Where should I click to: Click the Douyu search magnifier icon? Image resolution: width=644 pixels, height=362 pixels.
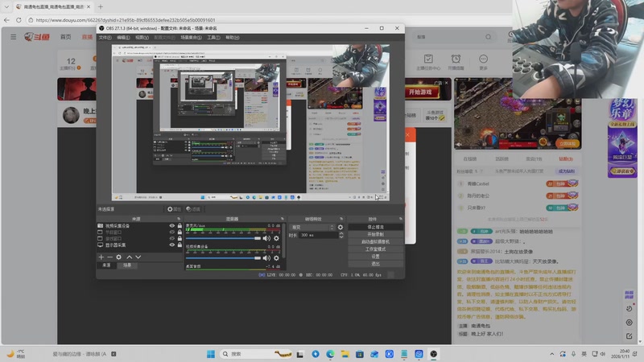tap(489, 37)
